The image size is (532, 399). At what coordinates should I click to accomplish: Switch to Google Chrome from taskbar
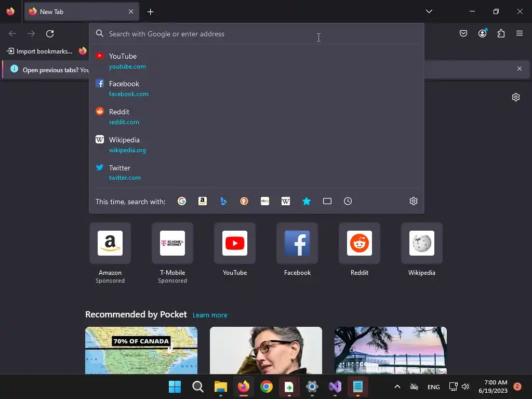(x=267, y=387)
